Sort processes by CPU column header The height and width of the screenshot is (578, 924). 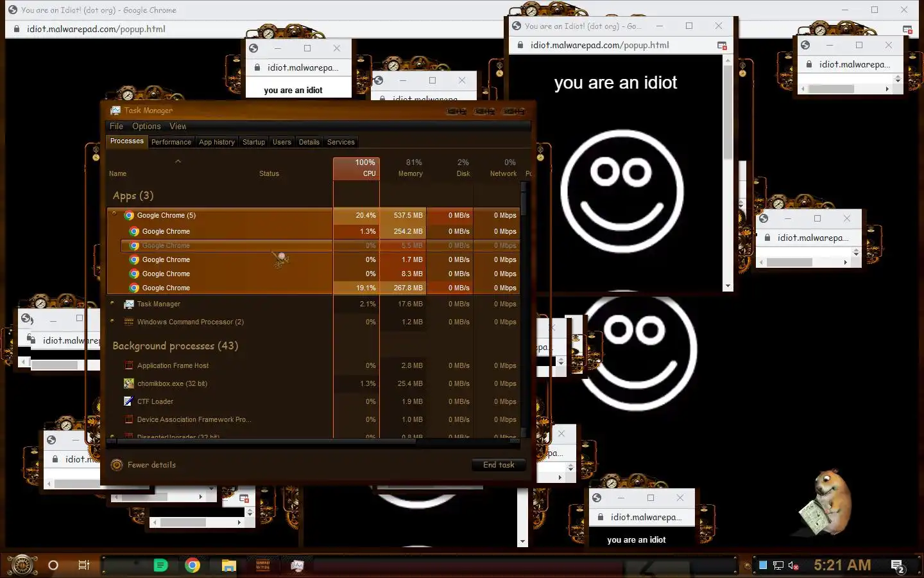(356, 168)
